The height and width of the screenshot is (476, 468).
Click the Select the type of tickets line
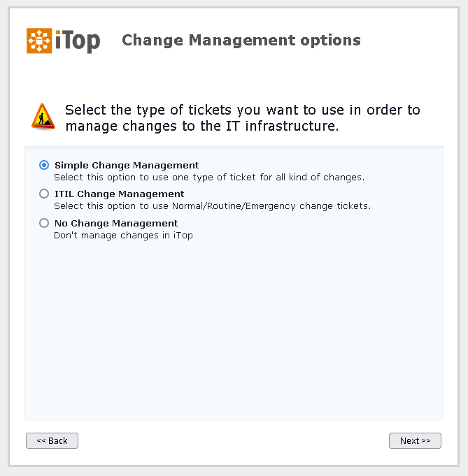click(243, 110)
